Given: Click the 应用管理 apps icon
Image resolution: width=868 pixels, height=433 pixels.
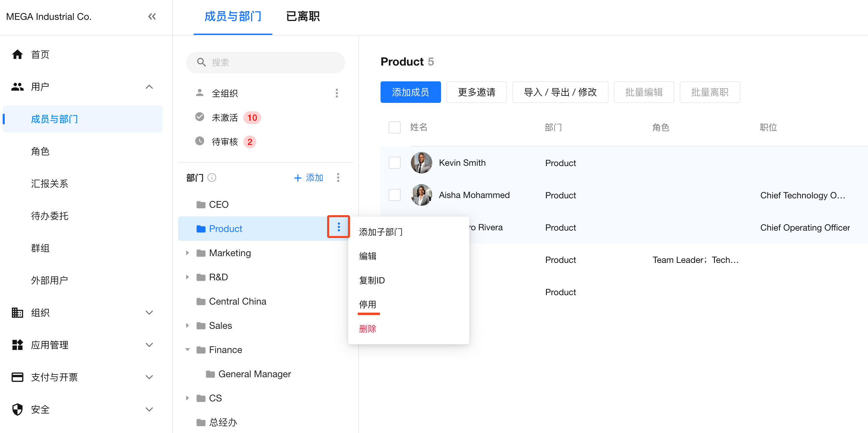Looking at the screenshot, I should pos(17,344).
